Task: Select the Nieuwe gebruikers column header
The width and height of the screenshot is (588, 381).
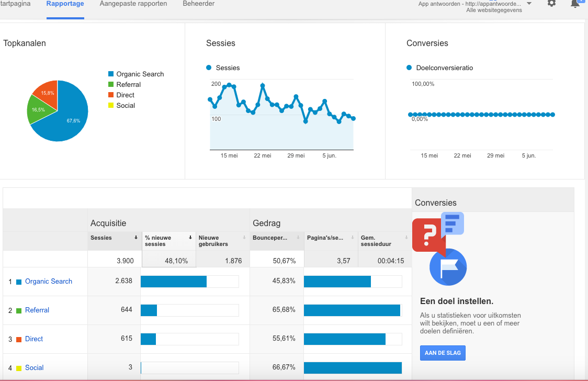Action: coord(223,241)
